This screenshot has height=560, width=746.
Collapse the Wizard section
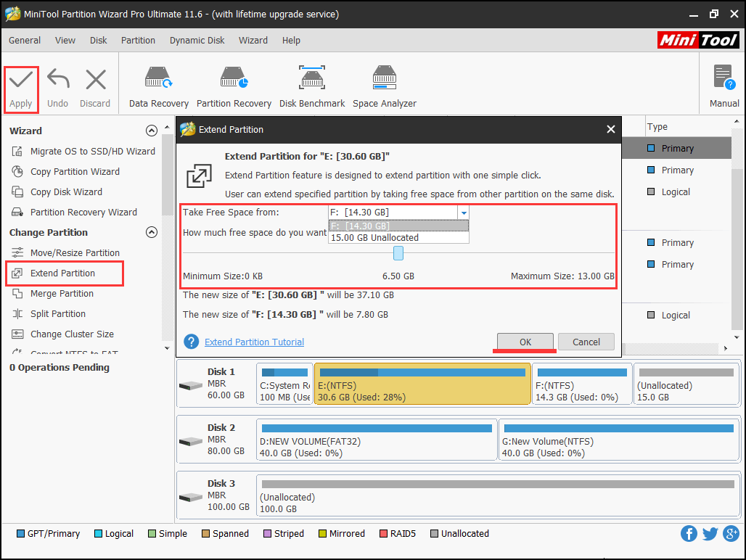pyautogui.click(x=151, y=131)
